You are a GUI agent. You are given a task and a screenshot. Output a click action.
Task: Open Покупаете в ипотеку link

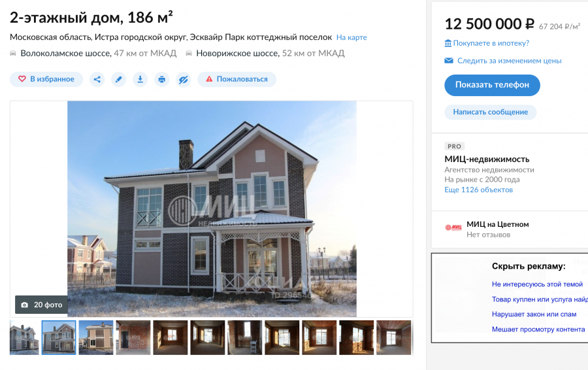click(x=487, y=43)
